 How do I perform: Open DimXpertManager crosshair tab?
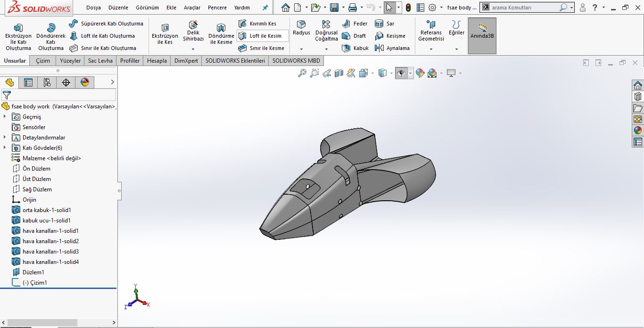pos(66,82)
